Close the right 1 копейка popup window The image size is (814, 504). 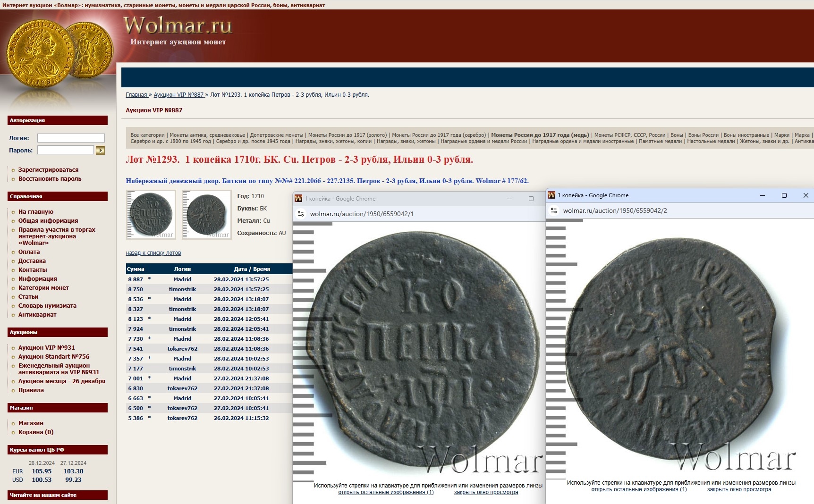[806, 195]
